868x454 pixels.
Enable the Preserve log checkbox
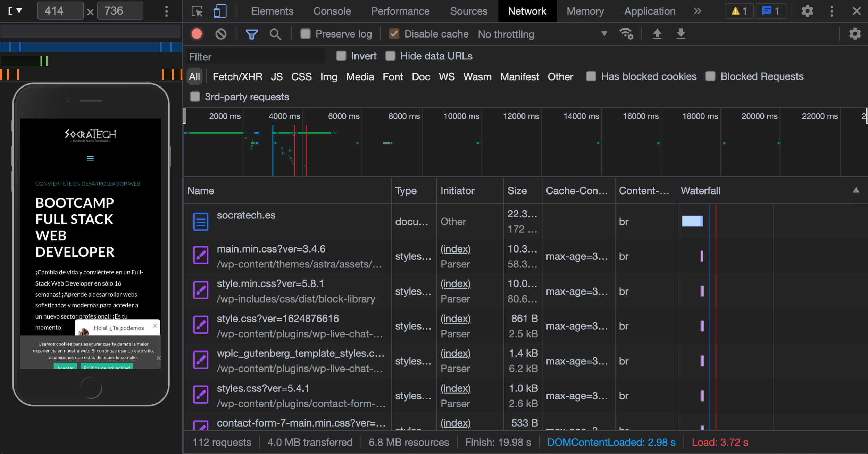306,34
